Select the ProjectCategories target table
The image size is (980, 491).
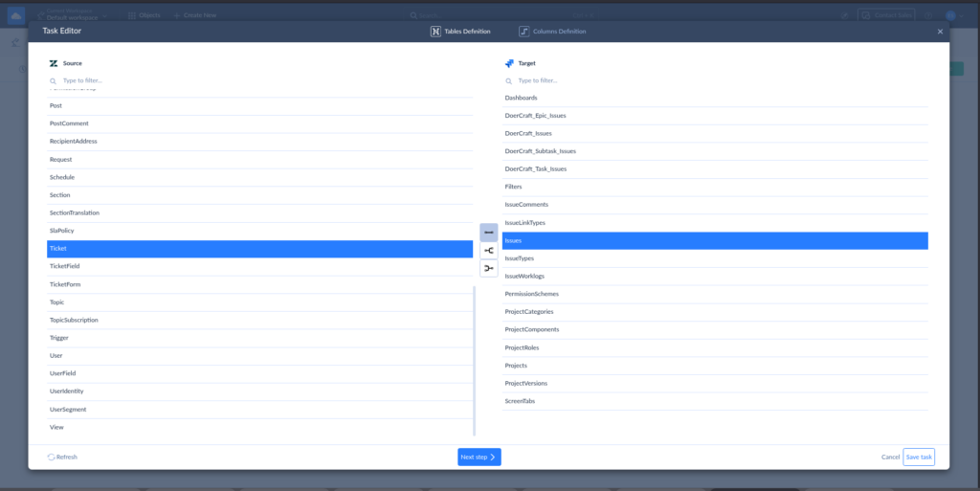tap(715, 312)
